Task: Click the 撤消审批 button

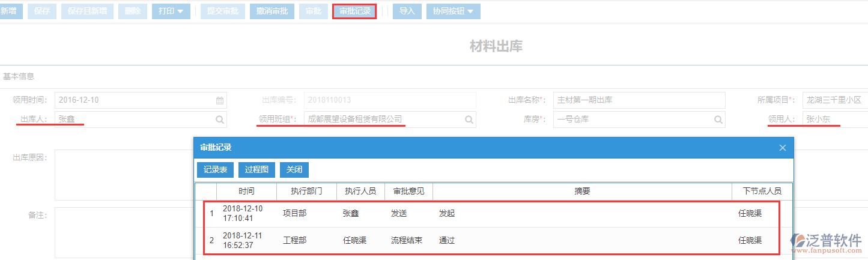Action: click(x=272, y=11)
